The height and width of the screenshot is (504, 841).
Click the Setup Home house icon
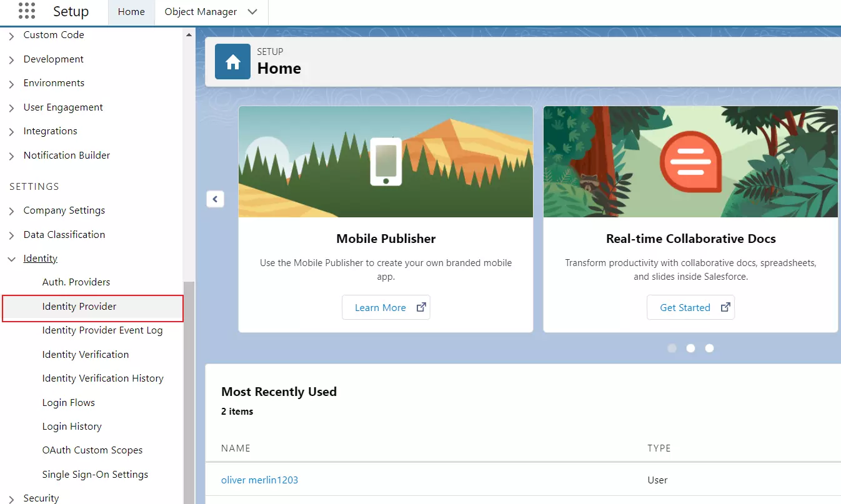tap(232, 61)
